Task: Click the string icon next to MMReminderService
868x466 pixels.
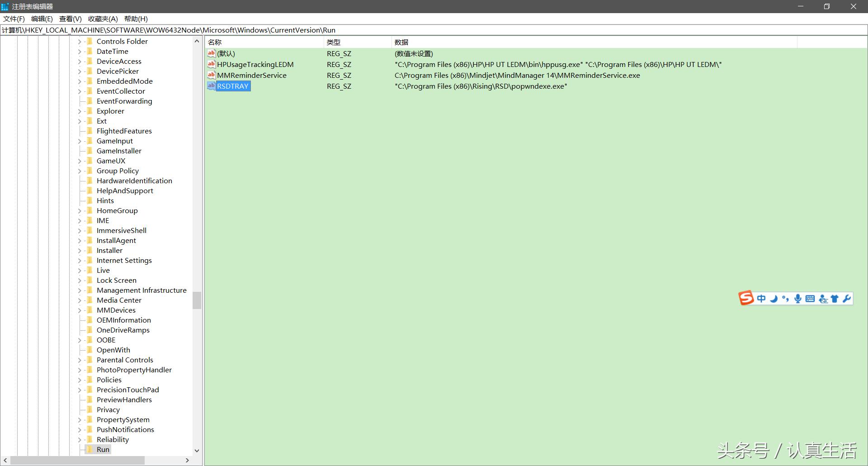Action: coord(211,75)
